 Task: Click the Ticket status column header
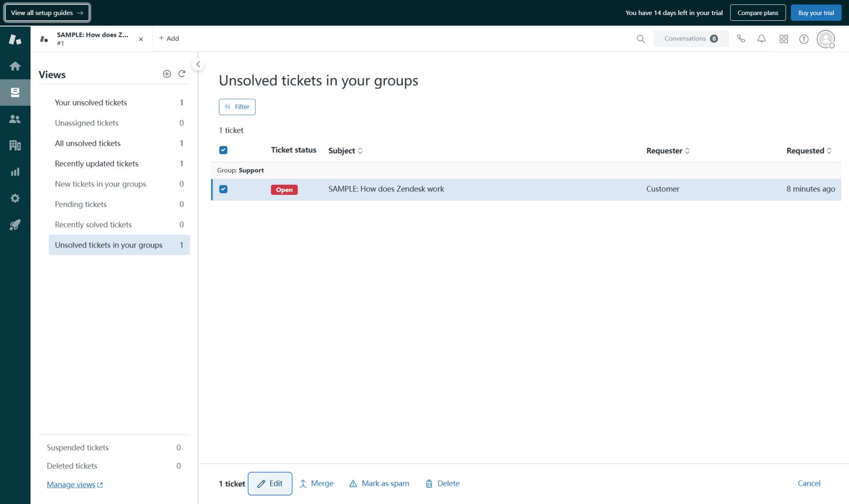[x=294, y=150]
